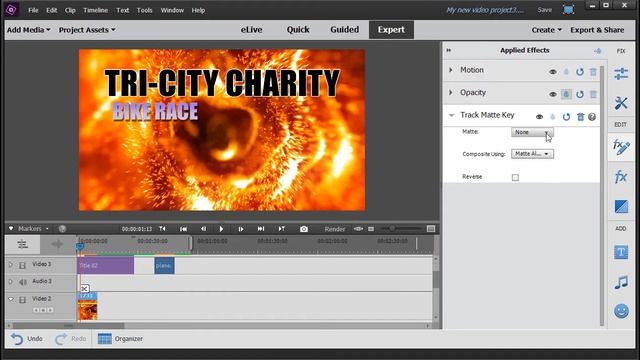Reset the Motion effect

580,72
